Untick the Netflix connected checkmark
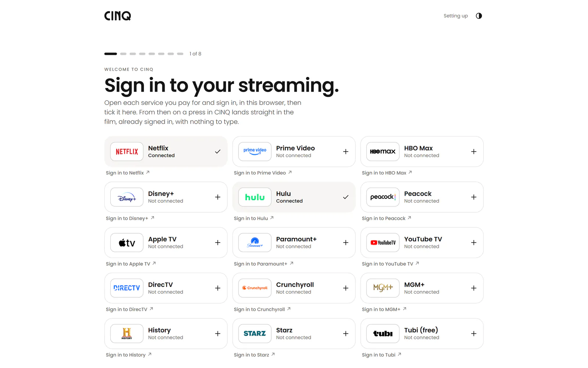The width and height of the screenshot is (588, 368). pos(218,152)
